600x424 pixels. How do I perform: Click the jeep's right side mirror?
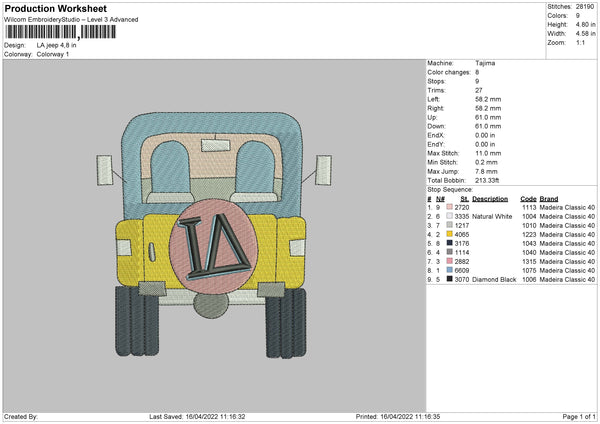click(322, 170)
